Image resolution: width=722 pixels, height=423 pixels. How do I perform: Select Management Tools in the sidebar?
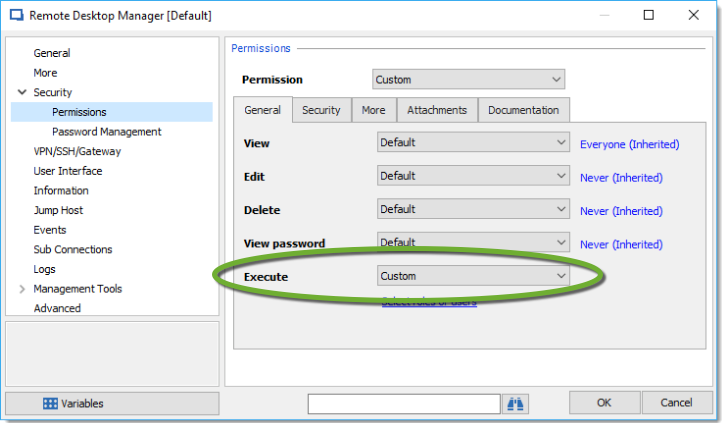77,289
